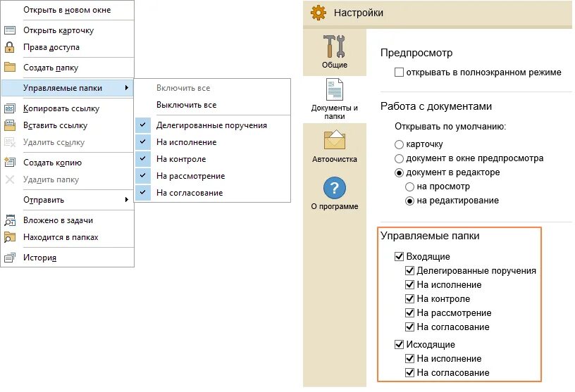The height and width of the screenshot is (392, 575).
Task: Choose Права доступа menu entry
Action: [67, 47]
